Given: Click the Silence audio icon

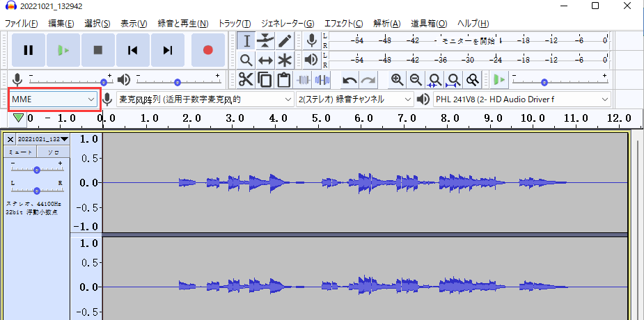Looking at the screenshot, I should (322, 79).
